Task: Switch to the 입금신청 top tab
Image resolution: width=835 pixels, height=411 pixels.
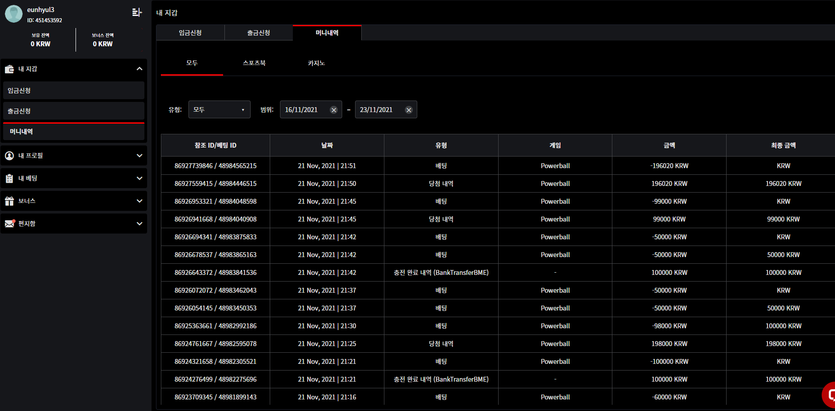Action: pos(190,33)
